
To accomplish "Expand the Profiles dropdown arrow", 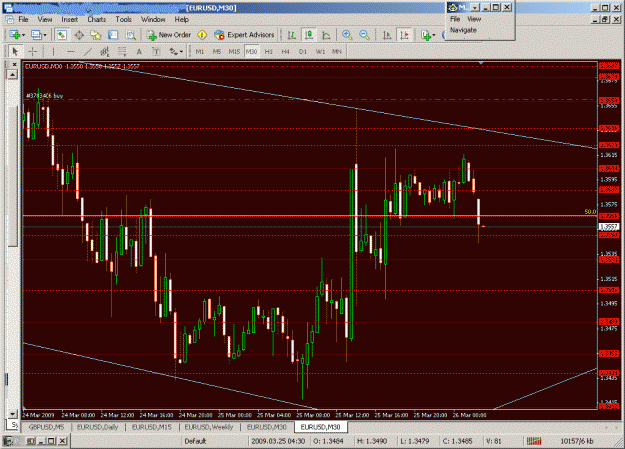I will [x=45, y=35].
